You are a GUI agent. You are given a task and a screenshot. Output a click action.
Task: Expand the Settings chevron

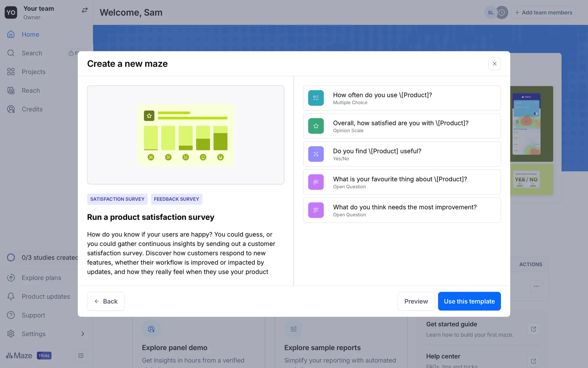[x=83, y=334]
